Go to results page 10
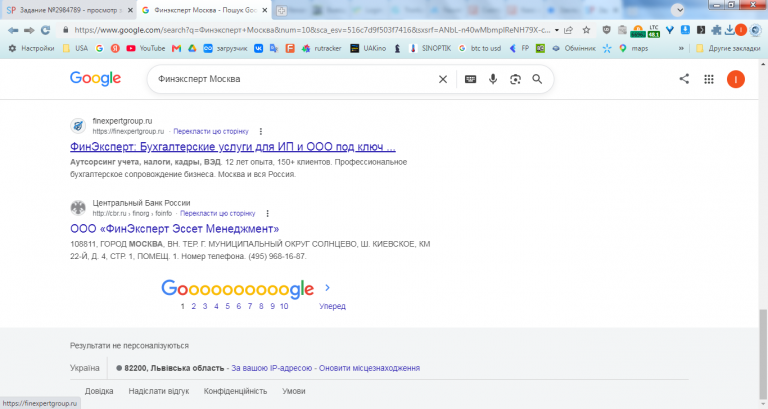The height and width of the screenshot is (409, 768). (x=284, y=306)
